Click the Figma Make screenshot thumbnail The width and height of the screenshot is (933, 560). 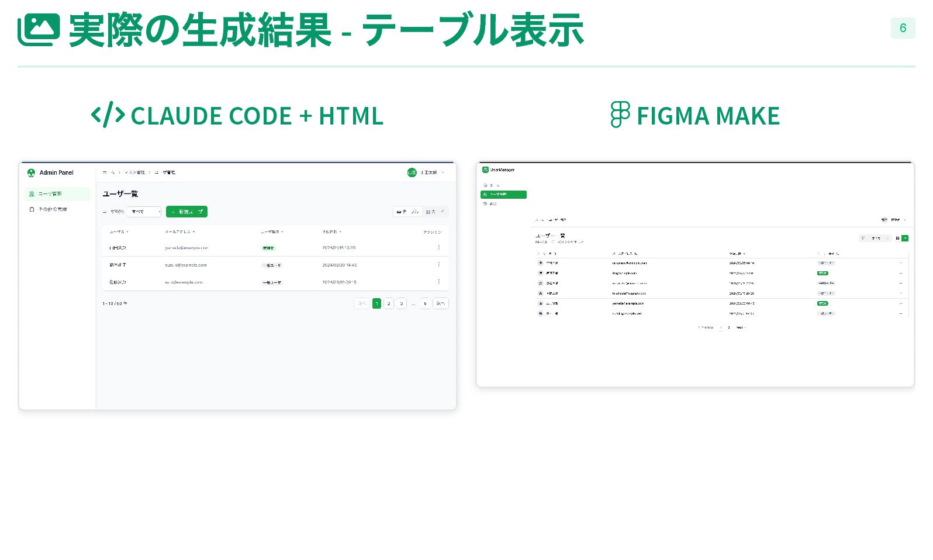pyautogui.click(x=695, y=274)
